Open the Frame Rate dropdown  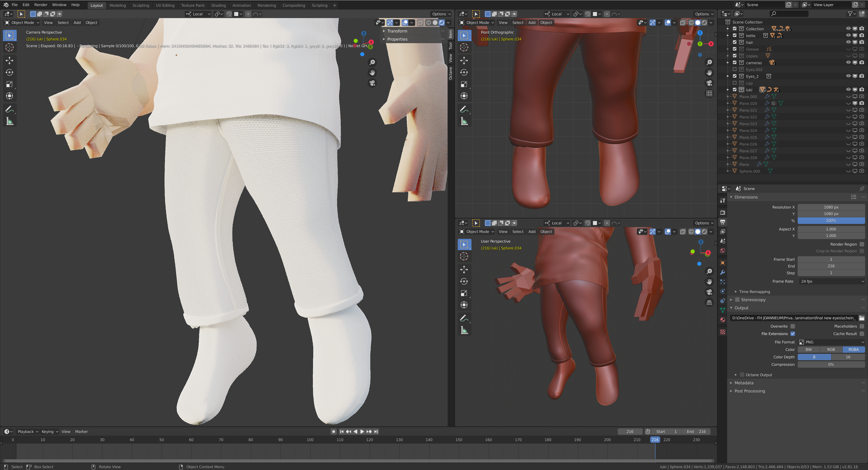pyautogui.click(x=831, y=281)
